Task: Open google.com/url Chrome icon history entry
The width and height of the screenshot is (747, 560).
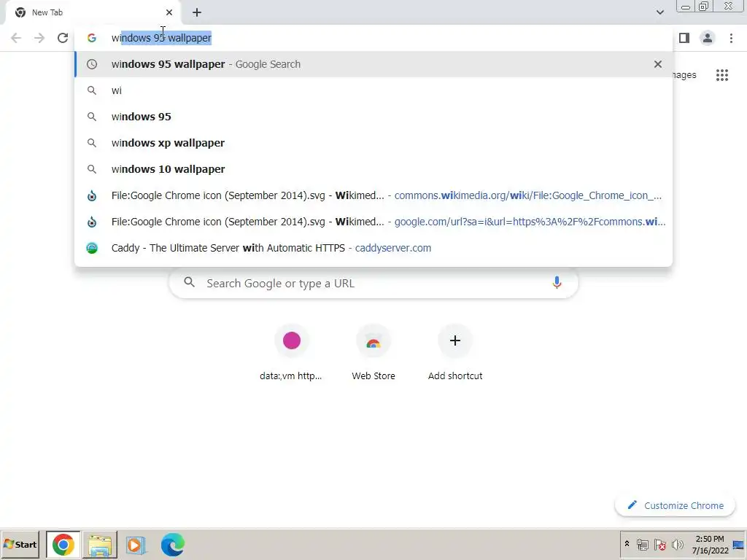Action: click(x=373, y=222)
